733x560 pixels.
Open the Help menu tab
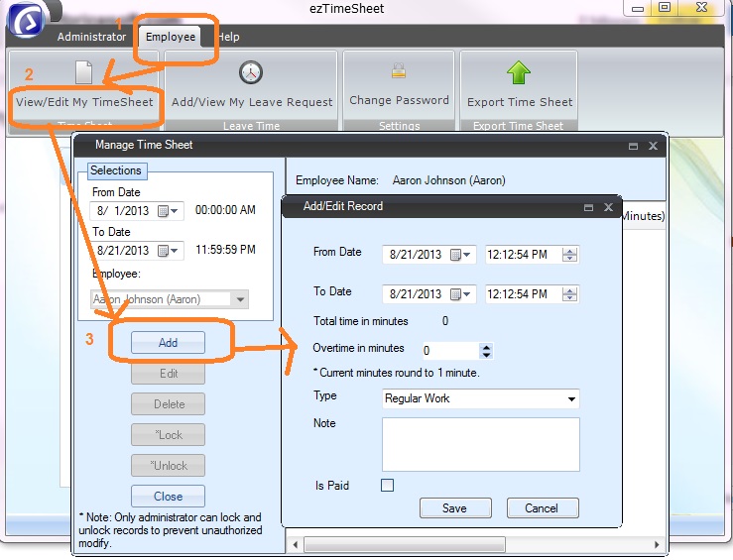(x=229, y=37)
